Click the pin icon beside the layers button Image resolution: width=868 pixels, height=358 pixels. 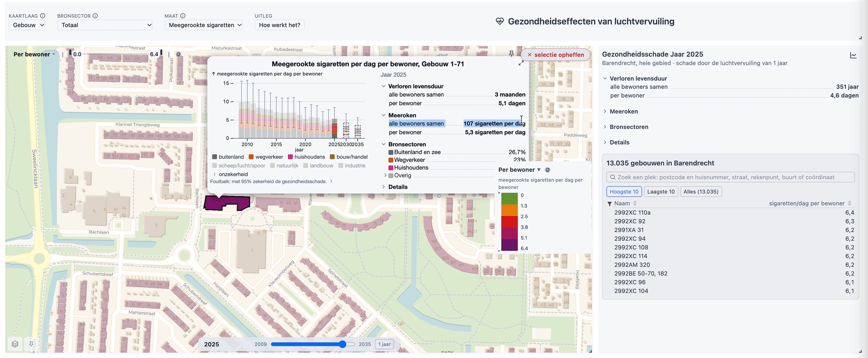pos(31,344)
